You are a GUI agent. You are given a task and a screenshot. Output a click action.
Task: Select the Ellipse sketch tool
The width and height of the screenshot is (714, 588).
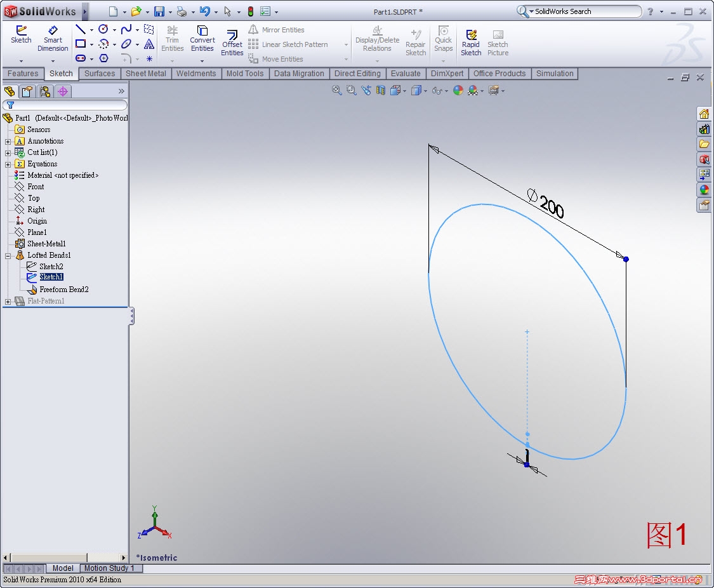coord(126,44)
